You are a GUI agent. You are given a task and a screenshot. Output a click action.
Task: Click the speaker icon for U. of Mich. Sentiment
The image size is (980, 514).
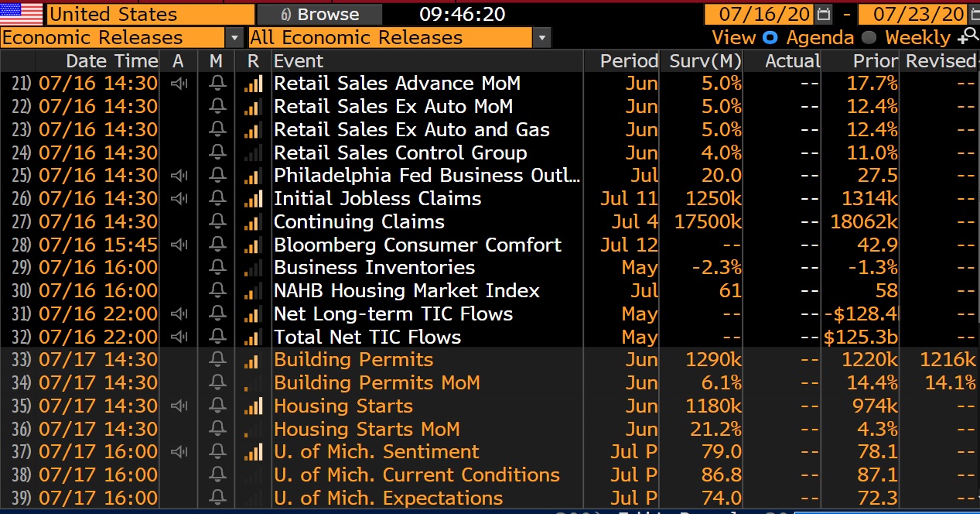point(179,452)
